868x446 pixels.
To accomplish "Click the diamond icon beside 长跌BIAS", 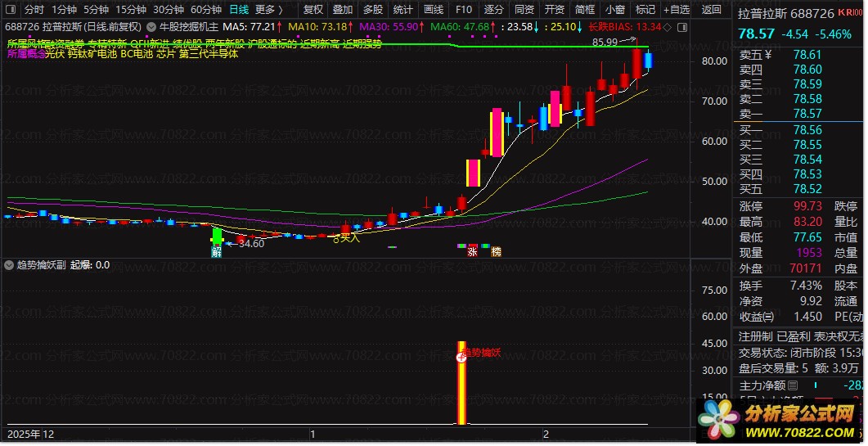I will tap(668, 26).
